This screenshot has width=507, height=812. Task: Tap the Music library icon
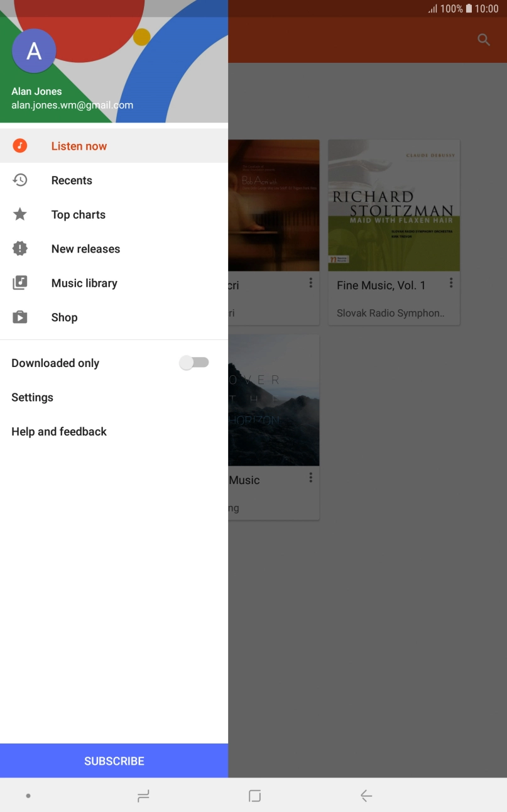[20, 283]
